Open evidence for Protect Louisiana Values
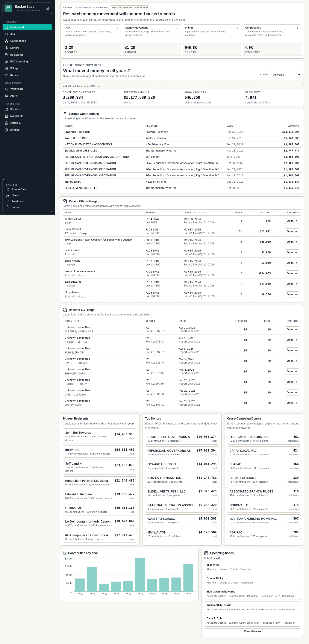This screenshot has width=309, height=644. coord(292,273)
